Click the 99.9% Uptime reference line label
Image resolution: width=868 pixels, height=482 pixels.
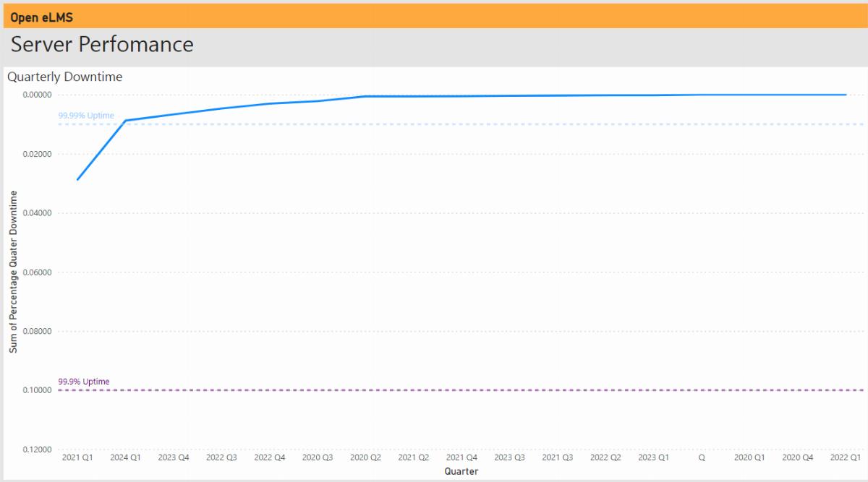(84, 382)
